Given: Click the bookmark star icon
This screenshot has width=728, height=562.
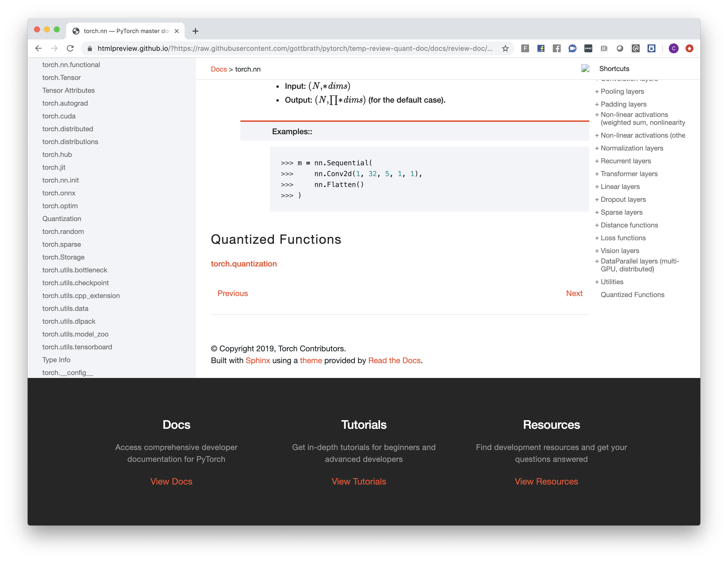Looking at the screenshot, I should click(505, 49).
